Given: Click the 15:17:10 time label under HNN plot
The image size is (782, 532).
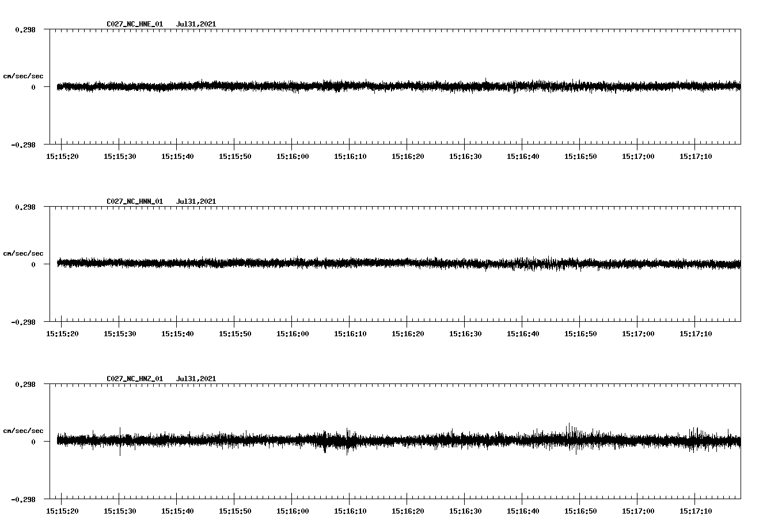Looking at the screenshot, I should tap(696, 334).
